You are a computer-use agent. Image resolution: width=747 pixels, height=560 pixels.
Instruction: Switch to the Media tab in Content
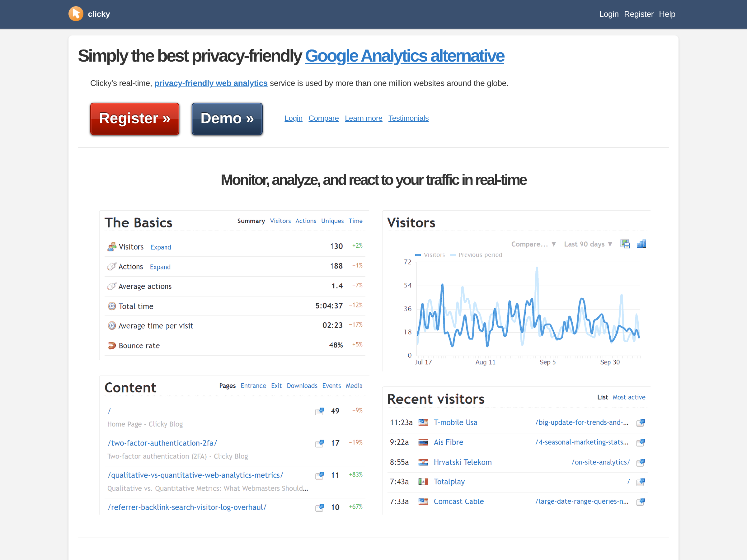pos(354,386)
